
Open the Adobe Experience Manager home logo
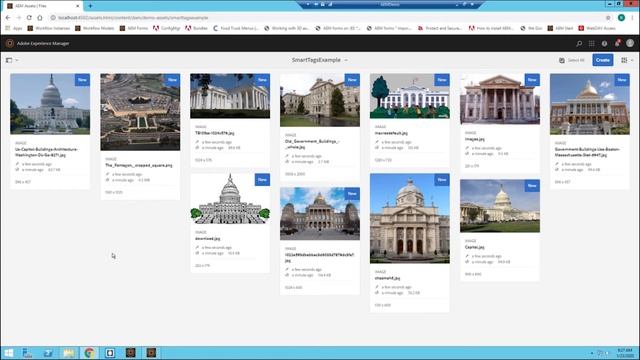(x=10, y=43)
